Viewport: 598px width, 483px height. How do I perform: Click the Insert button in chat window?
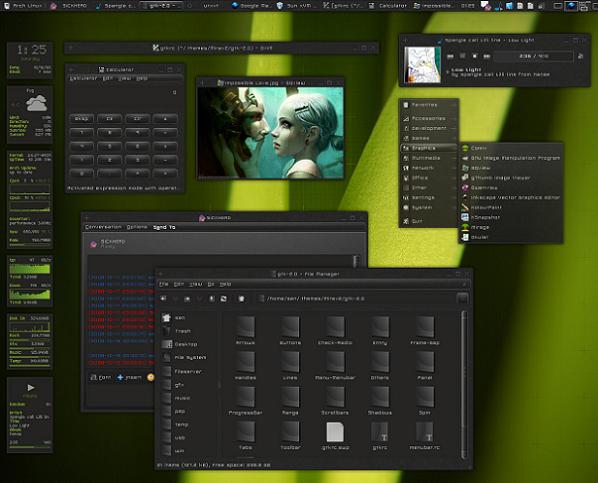tap(129, 377)
